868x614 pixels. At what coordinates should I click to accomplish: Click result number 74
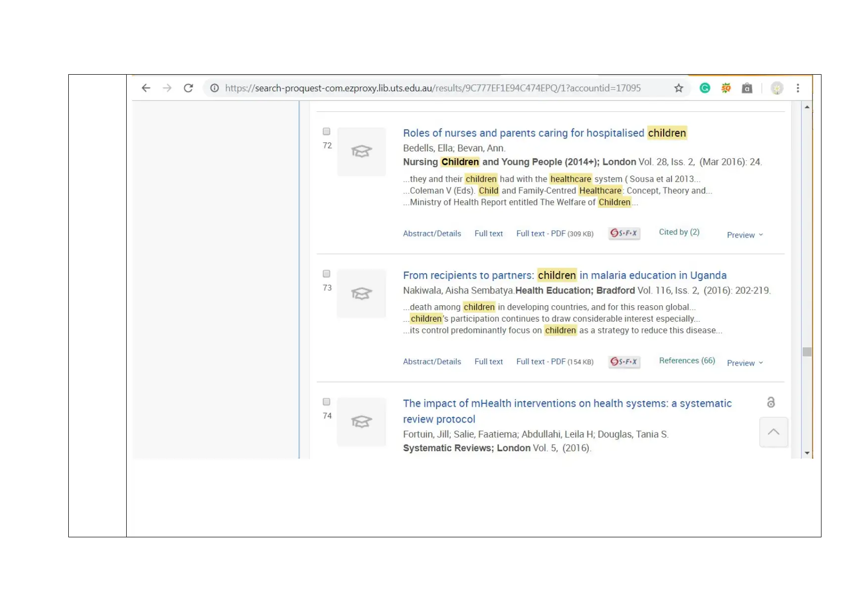327,416
